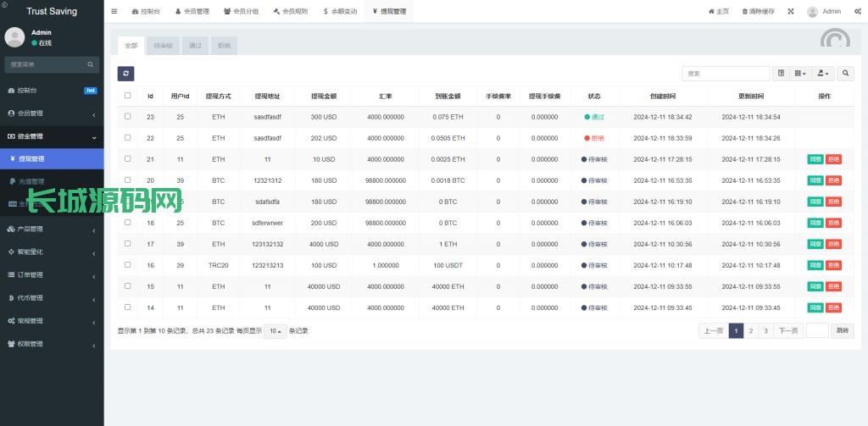Click 拒绝 button for row Id 16

(834, 265)
